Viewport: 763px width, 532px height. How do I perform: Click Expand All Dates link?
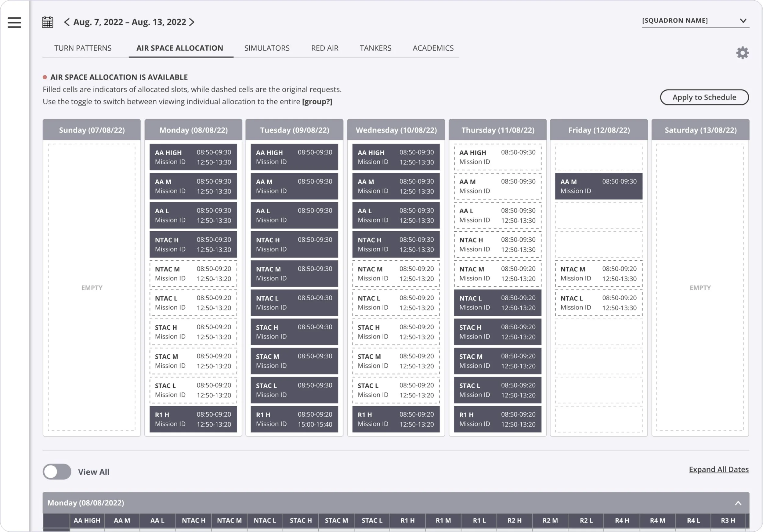click(718, 469)
